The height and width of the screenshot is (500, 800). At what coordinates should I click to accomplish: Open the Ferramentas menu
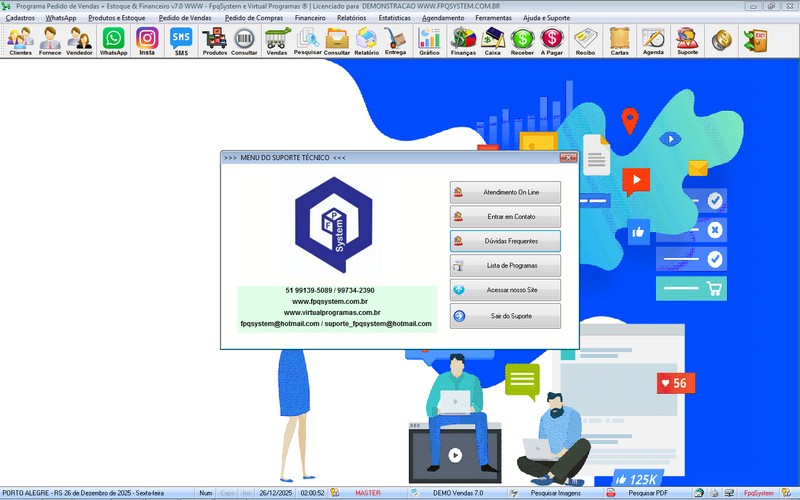[493, 18]
